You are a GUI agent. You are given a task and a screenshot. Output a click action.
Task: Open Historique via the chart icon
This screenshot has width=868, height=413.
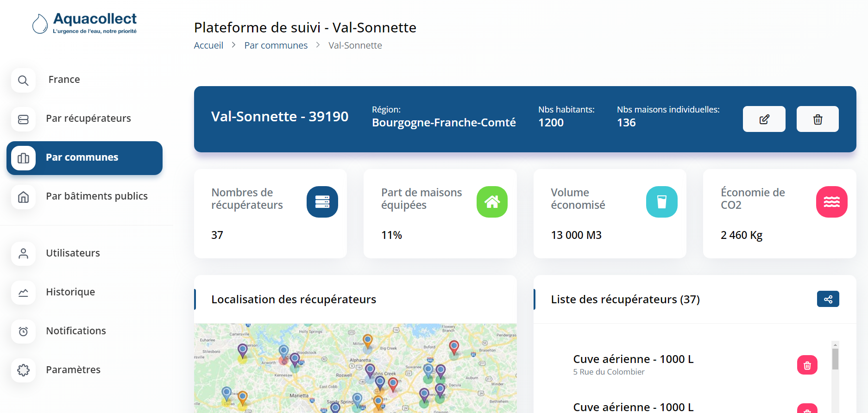pos(23,293)
